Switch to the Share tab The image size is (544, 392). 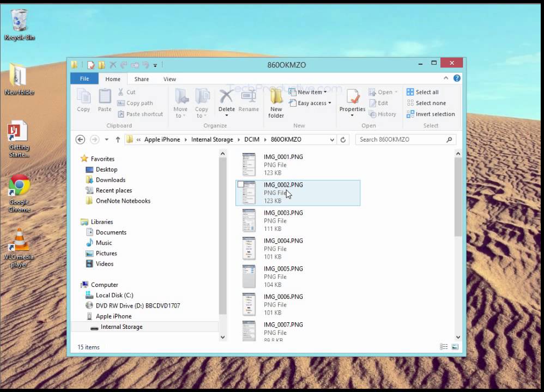pos(142,79)
